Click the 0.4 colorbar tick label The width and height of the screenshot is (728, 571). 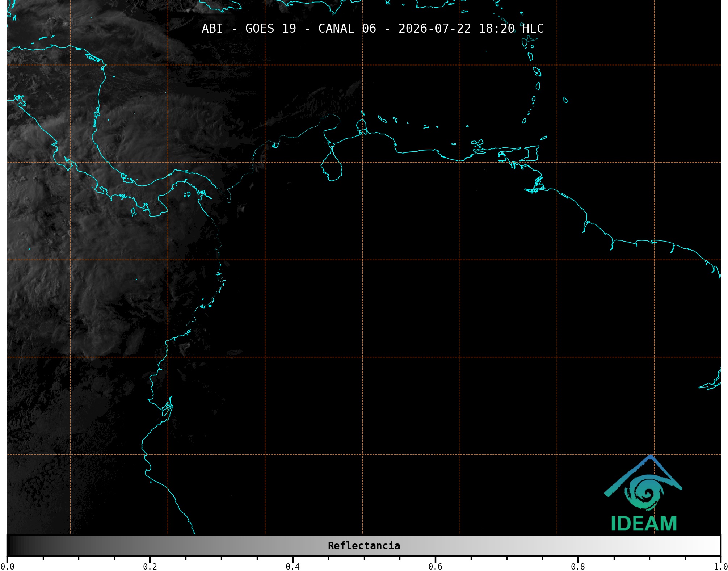click(x=293, y=566)
